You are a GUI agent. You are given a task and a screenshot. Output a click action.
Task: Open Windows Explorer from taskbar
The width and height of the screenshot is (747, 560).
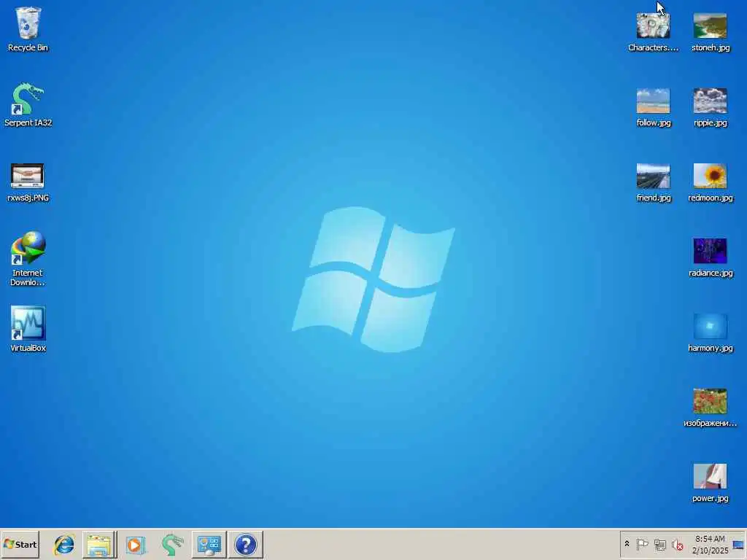pyautogui.click(x=99, y=544)
